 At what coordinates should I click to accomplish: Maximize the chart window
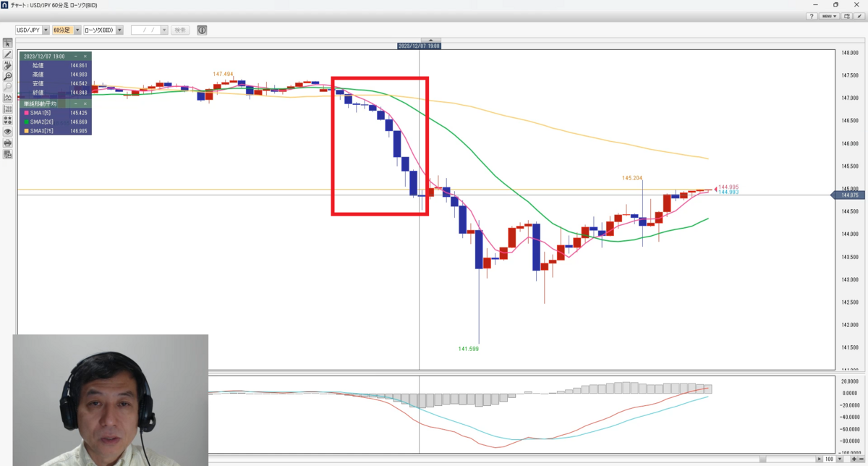836,4
